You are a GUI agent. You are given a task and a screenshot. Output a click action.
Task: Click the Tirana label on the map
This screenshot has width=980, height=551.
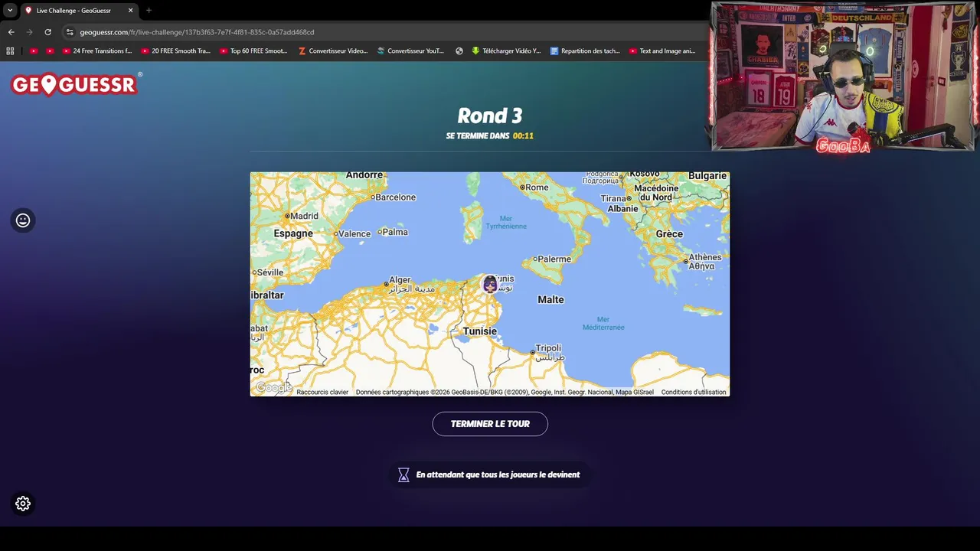tap(613, 198)
